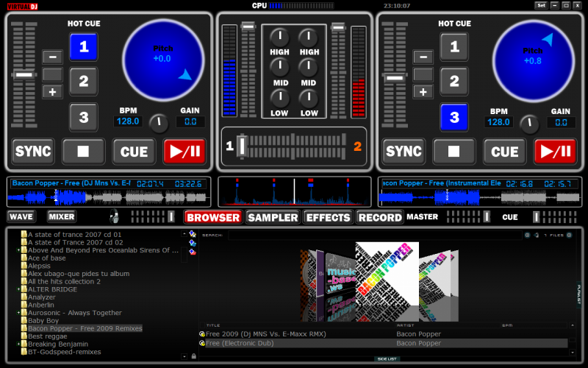Toggle hot cue 2 on the left deck
This screenshot has height=368, width=588.
(x=84, y=81)
